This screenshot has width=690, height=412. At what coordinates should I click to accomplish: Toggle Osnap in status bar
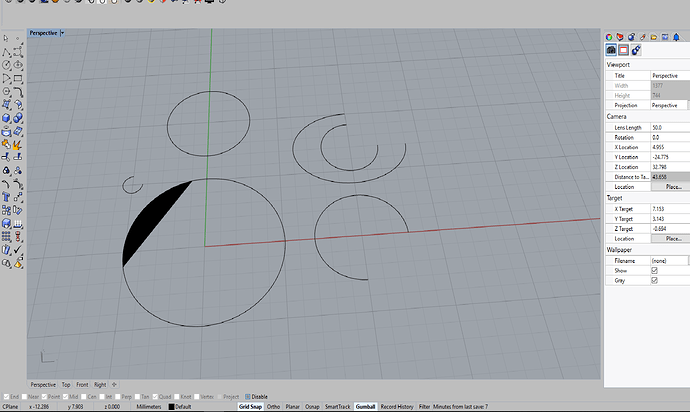tap(312, 407)
